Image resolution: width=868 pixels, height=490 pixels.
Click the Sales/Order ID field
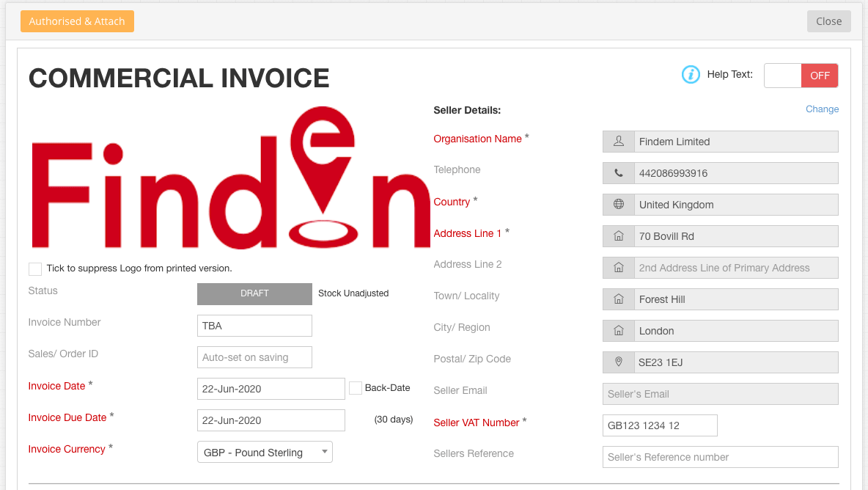click(x=254, y=357)
